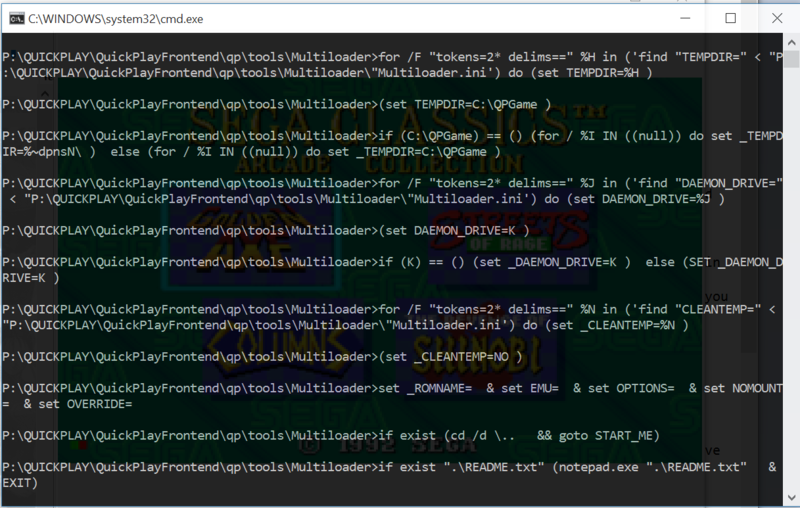
Task: Click the text "if (K) == ()"
Action: click(x=421, y=262)
